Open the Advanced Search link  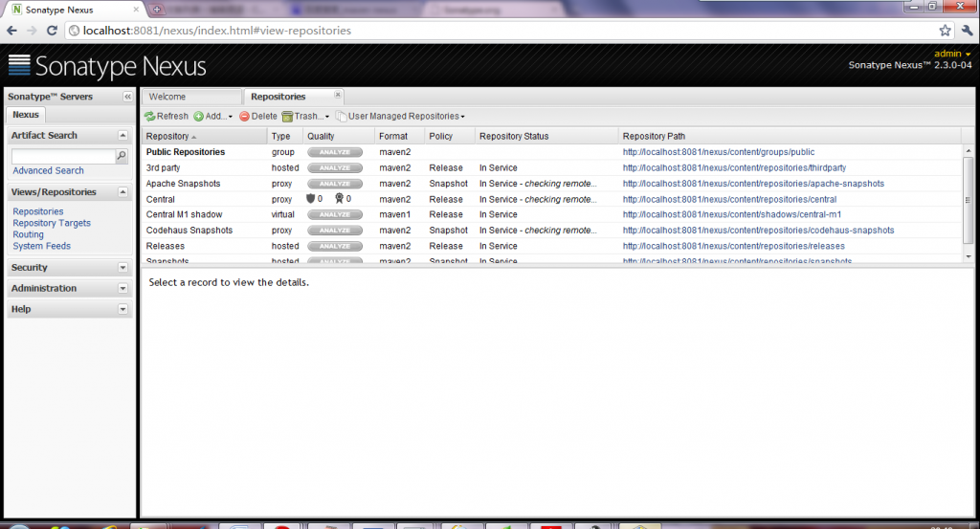point(48,170)
